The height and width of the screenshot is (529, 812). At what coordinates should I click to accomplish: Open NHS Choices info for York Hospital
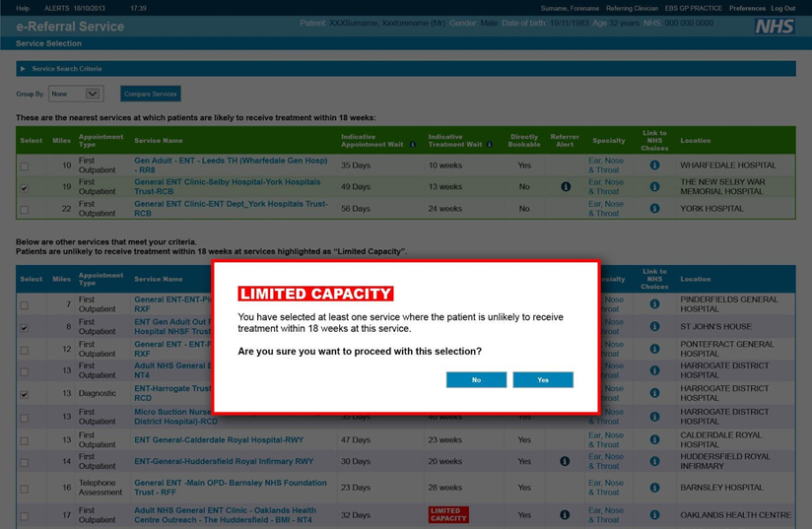tap(654, 208)
